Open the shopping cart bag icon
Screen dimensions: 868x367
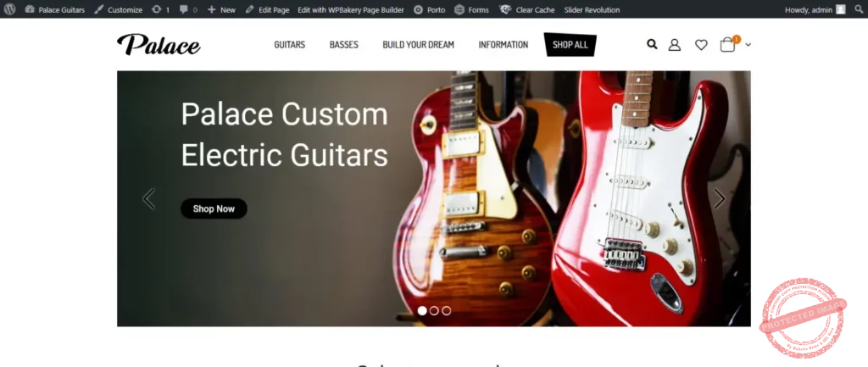(727, 45)
